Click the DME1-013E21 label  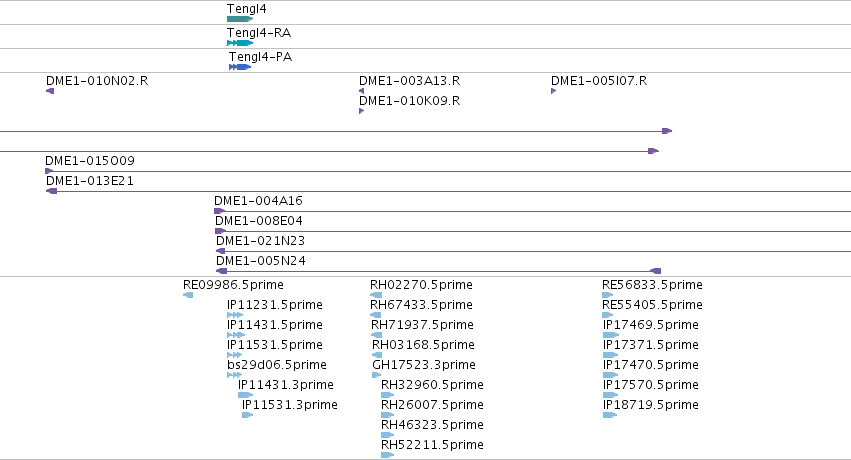(x=90, y=181)
